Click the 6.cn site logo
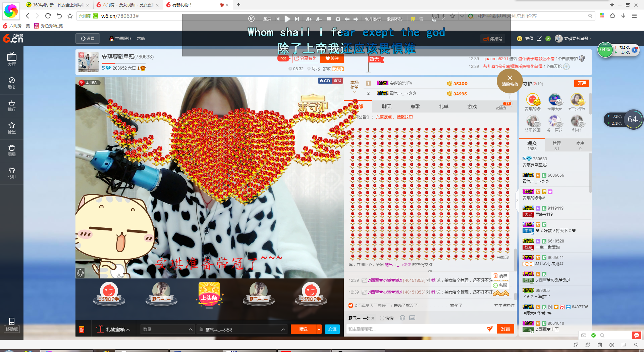The width and height of the screenshot is (644, 352). (x=13, y=38)
